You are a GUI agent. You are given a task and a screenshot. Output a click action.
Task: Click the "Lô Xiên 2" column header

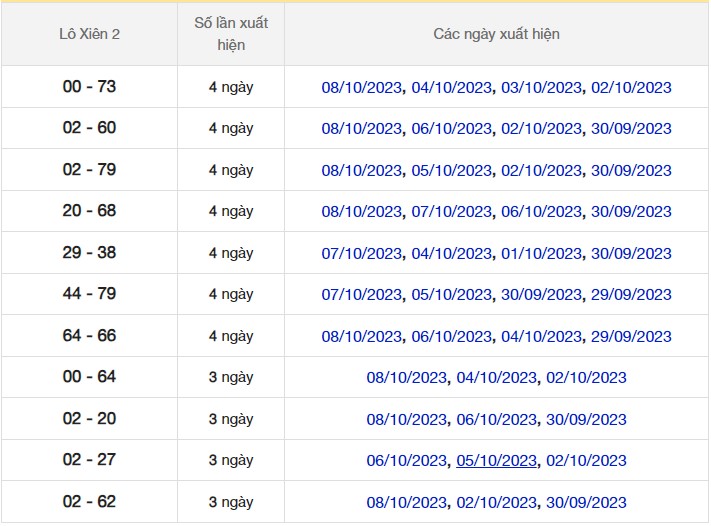point(89,35)
